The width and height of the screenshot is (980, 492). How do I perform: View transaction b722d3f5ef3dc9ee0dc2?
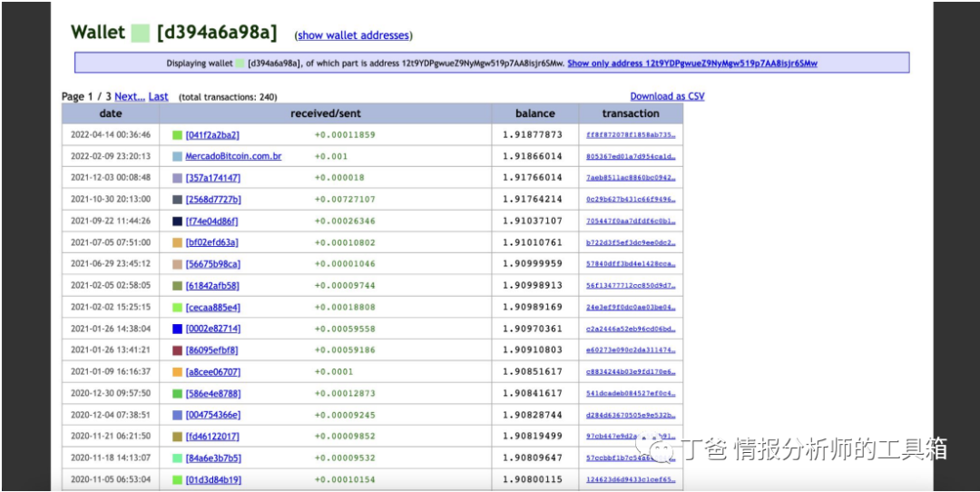click(631, 242)
